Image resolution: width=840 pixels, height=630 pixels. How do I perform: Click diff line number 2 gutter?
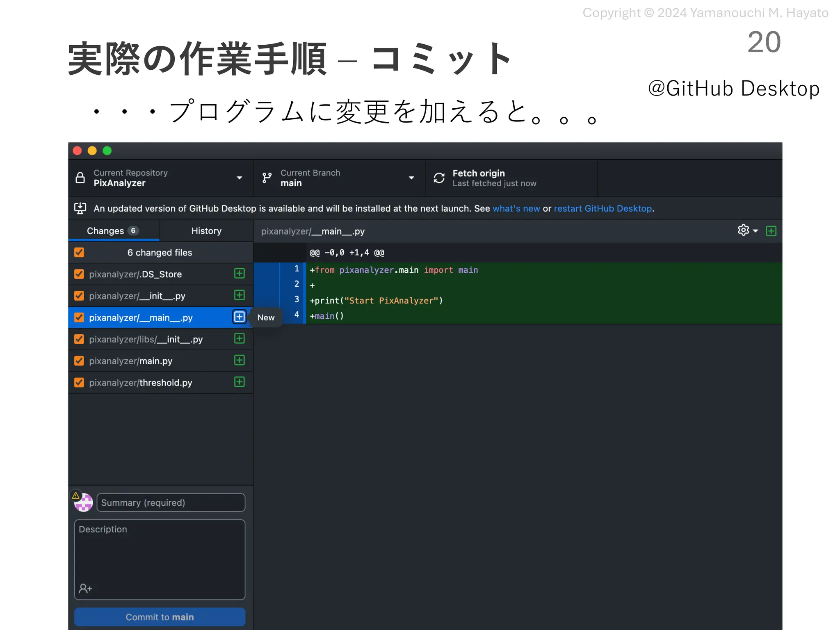tap(292, 284)
